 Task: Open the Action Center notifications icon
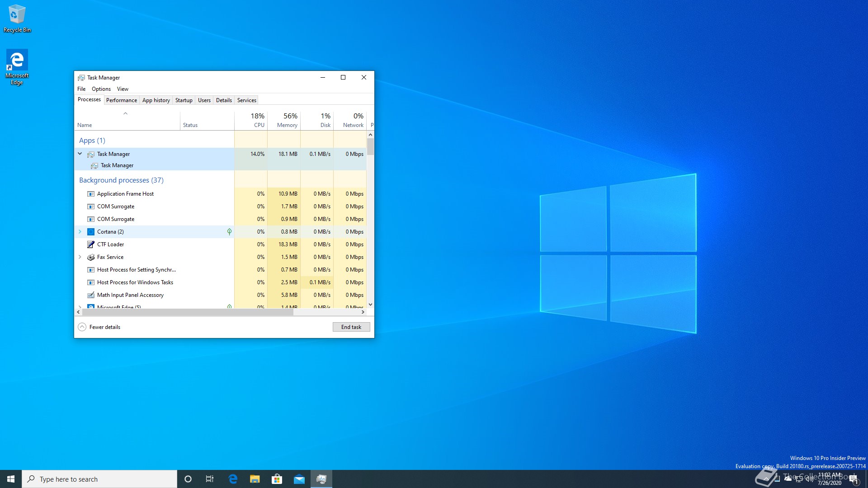(854, 479)
